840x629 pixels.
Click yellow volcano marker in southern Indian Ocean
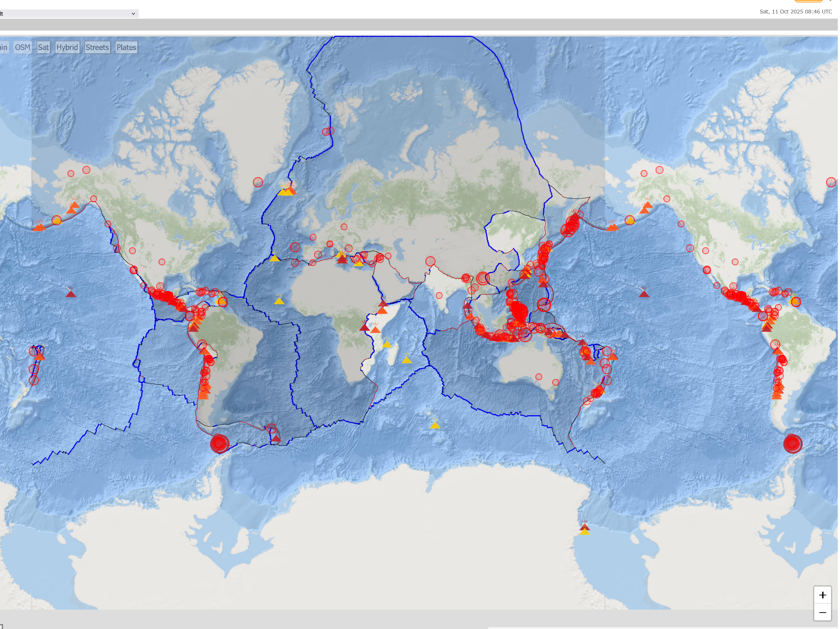tap(436, 426)
